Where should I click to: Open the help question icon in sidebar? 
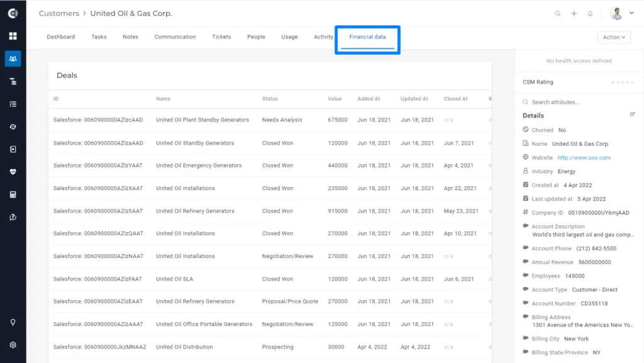(13, 217)
